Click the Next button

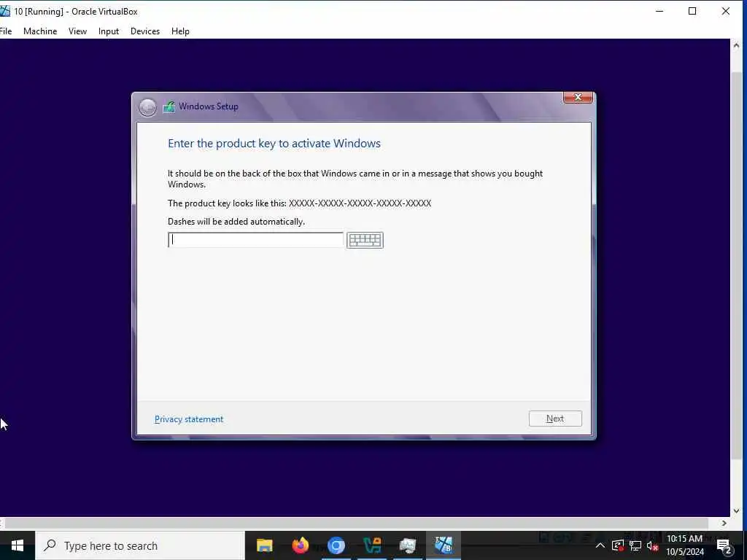555,419
